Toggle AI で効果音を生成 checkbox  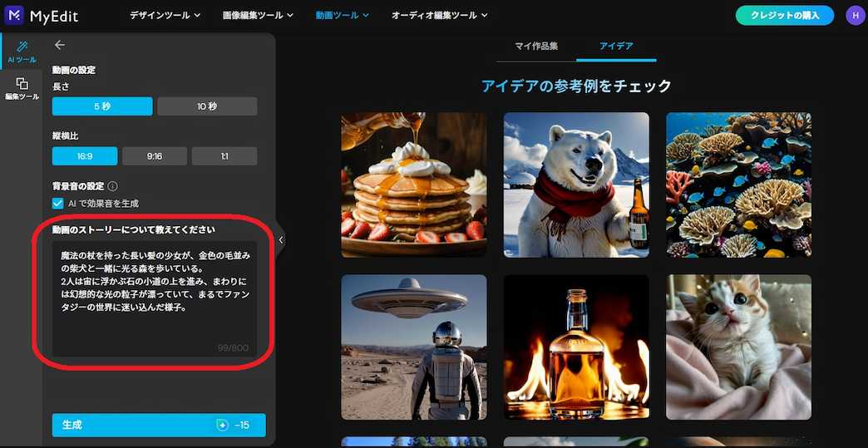coord(57,204)
